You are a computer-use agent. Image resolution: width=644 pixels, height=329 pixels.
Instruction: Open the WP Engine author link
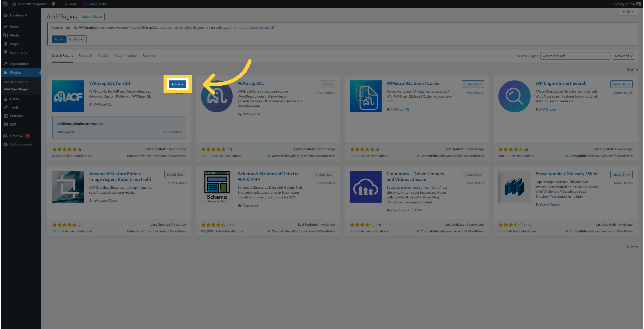point(548,110)
